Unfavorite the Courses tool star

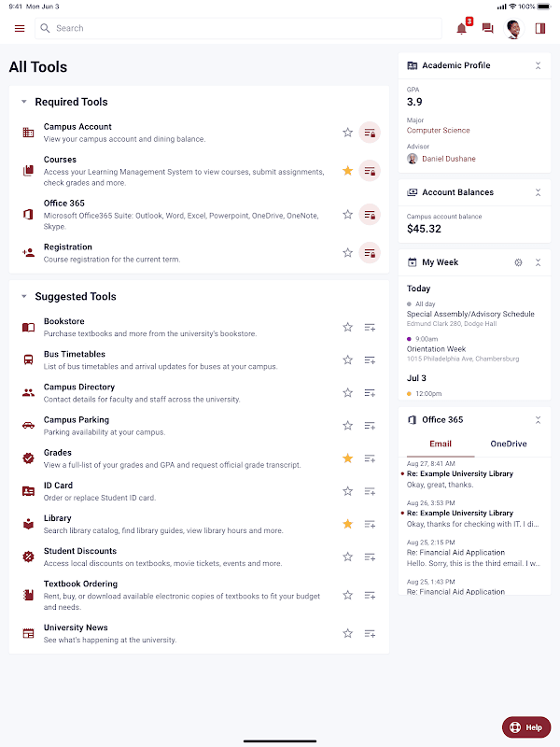tap(347, 171)
